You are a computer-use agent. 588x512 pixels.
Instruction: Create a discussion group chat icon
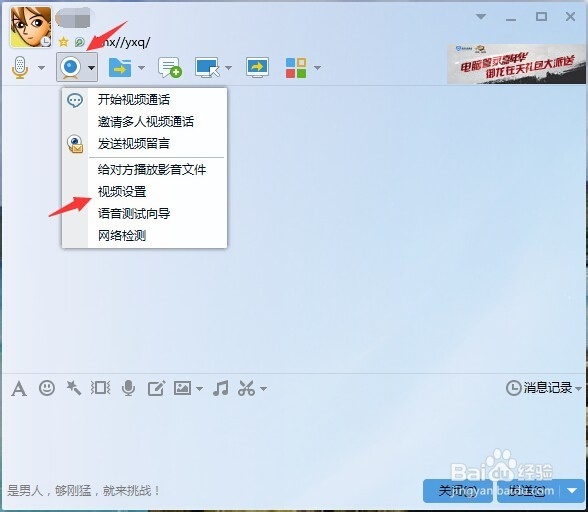pos(170,68)
